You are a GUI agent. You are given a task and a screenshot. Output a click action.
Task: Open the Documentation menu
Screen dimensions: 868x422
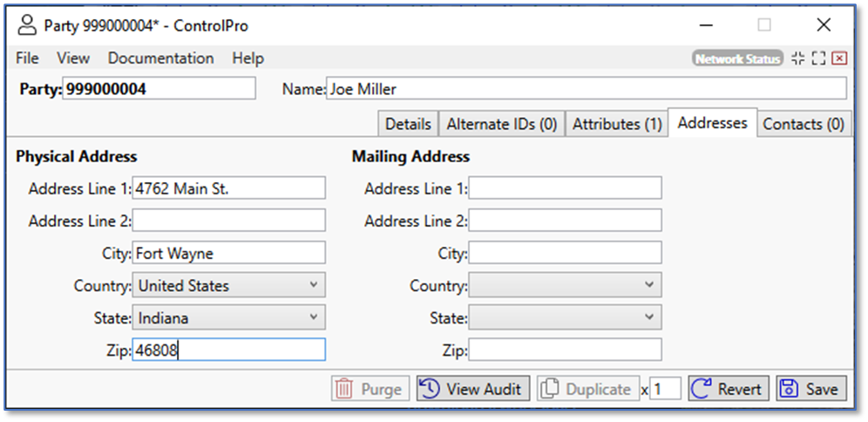[x=160, y=58]
